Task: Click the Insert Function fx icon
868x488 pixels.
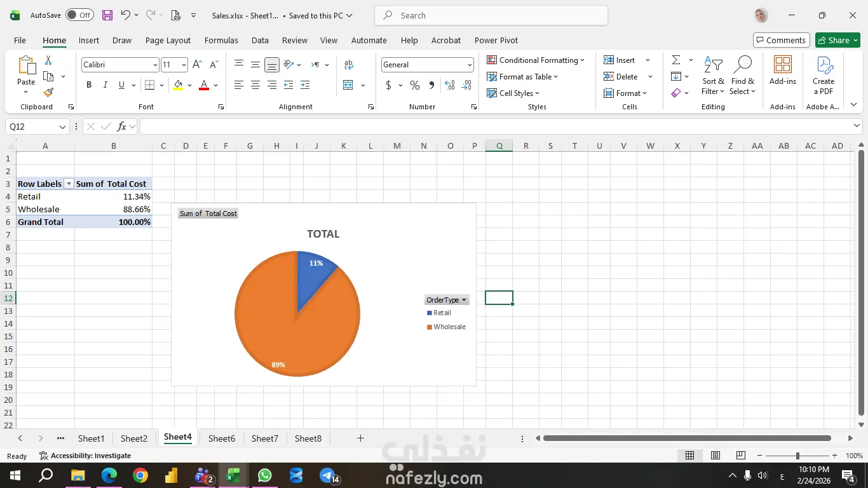Action: pyautogui.click(x=121, y=126)
